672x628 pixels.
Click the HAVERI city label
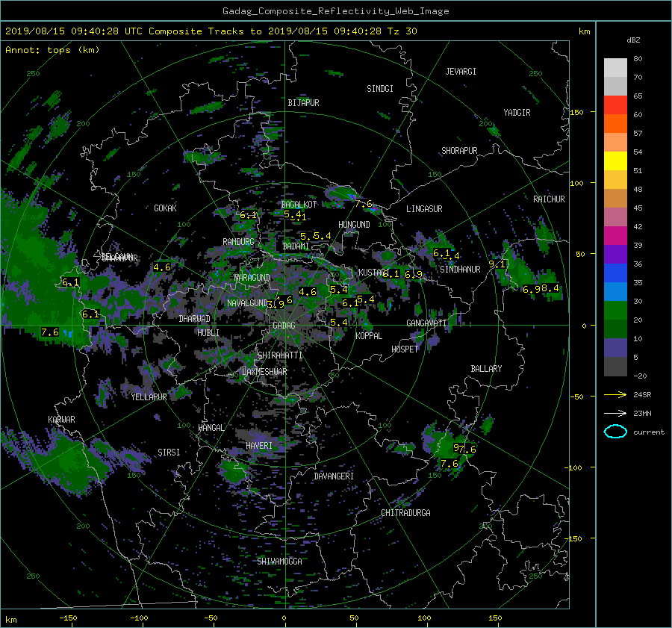(x=259, y=447)
